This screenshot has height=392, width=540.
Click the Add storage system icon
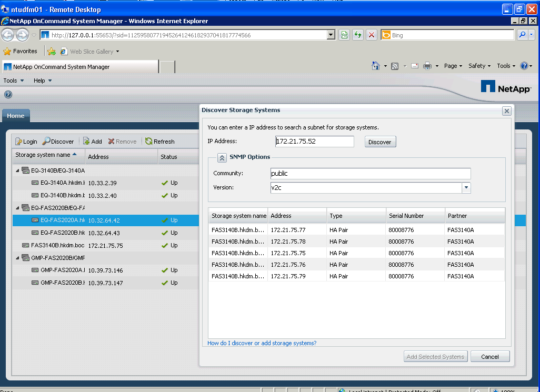pos(86,142)
